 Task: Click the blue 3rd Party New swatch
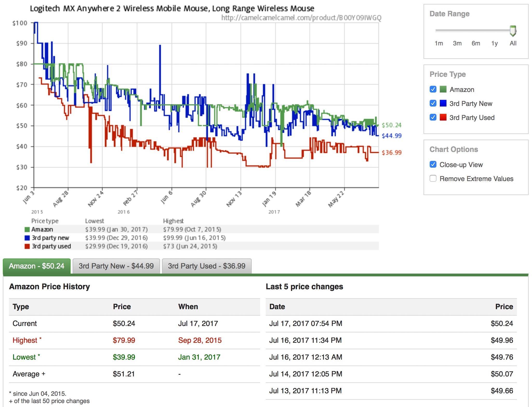(x=443, y=103)
